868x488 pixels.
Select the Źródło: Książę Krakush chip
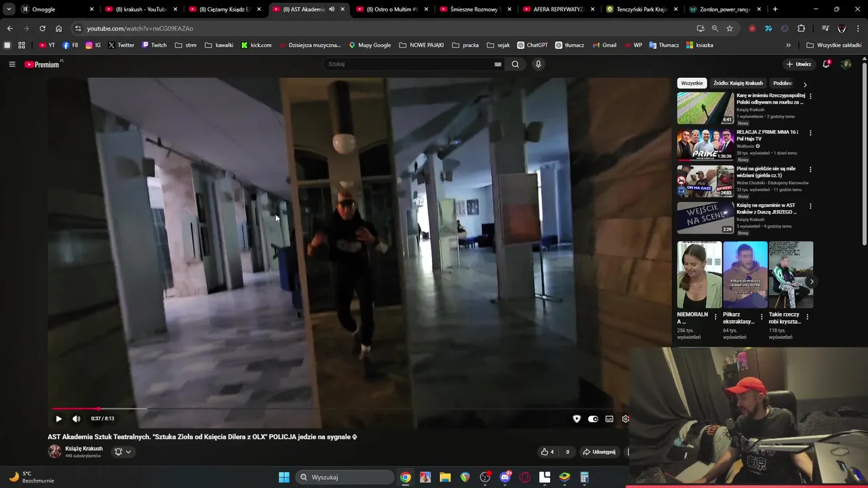738,83
